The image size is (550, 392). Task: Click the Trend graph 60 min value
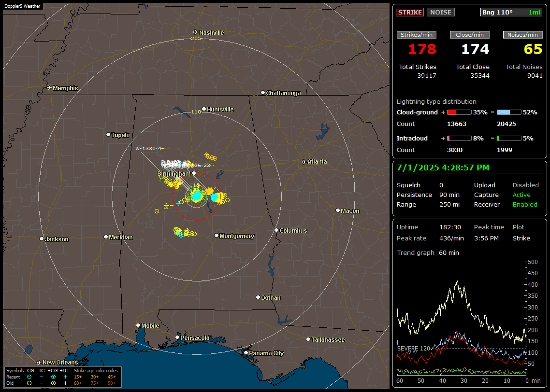(x=449, y=253)
